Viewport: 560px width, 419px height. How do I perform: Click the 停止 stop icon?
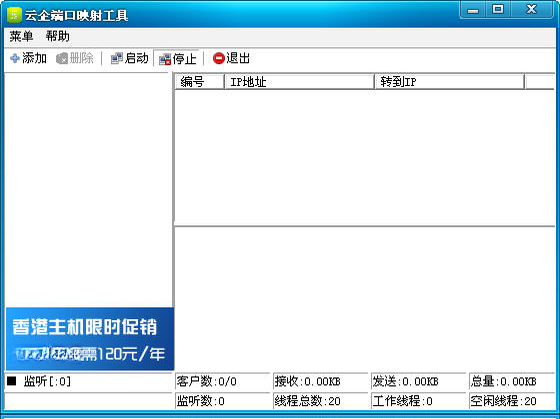tap(165, 59)
